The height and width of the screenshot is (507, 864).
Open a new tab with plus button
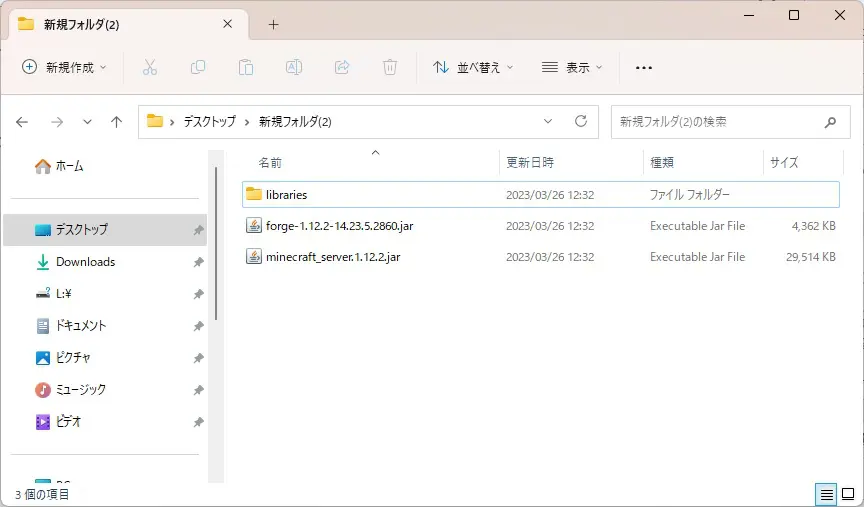[x=273, y=25]
